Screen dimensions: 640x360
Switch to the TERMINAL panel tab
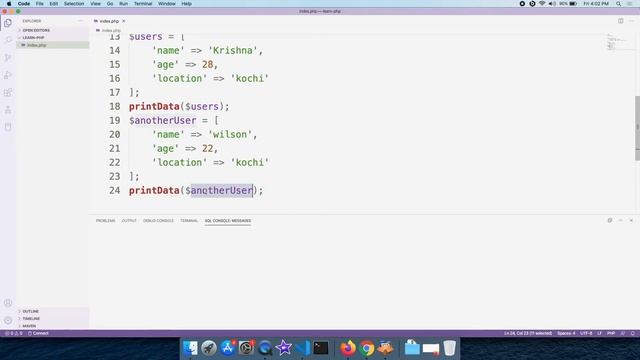[189, 221]
